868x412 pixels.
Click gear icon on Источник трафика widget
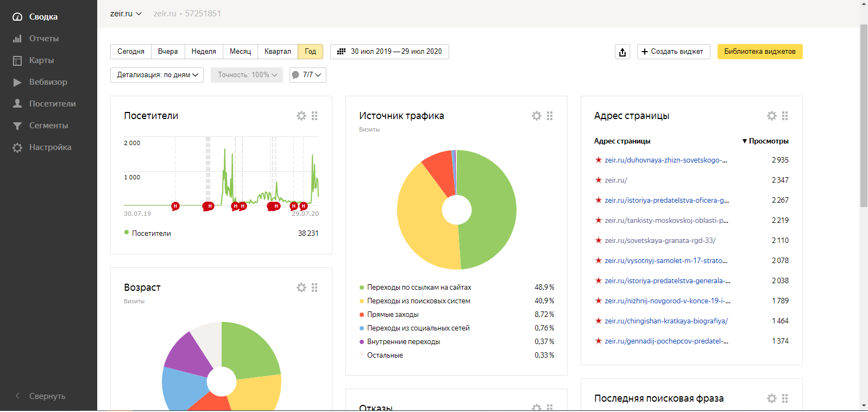(x=537, y=116)
